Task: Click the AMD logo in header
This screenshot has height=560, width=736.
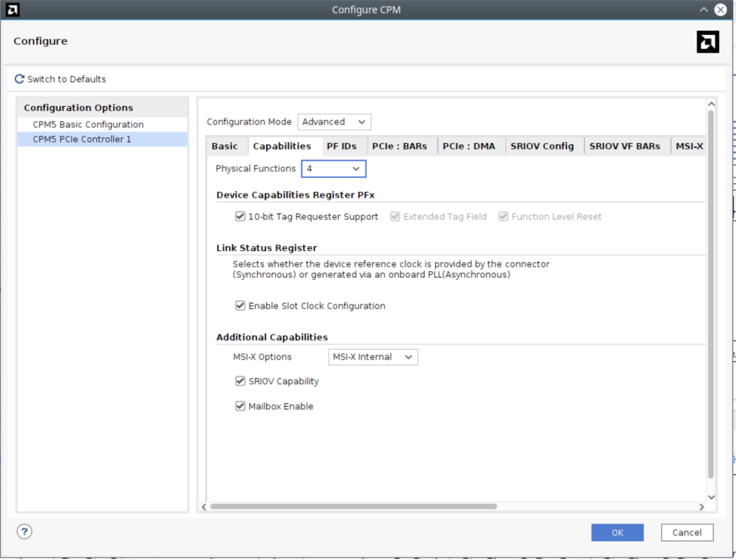Action: coord(708,42)
